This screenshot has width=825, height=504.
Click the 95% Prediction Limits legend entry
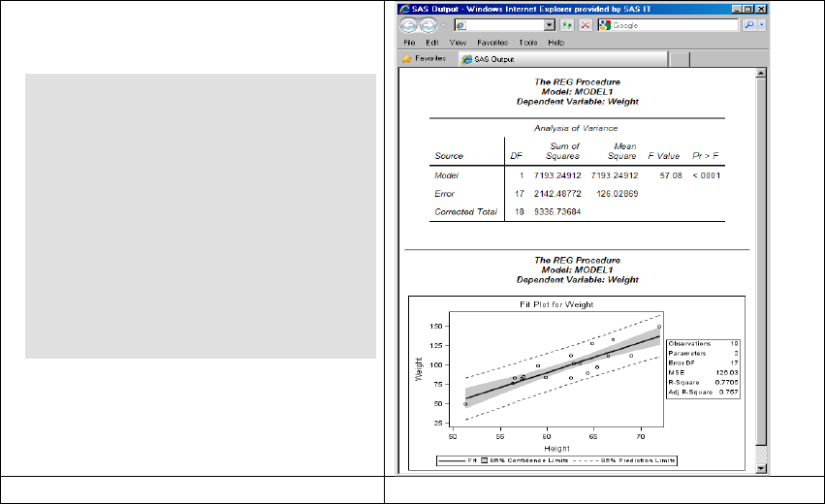pyautogui.click(x=623, y=460)
